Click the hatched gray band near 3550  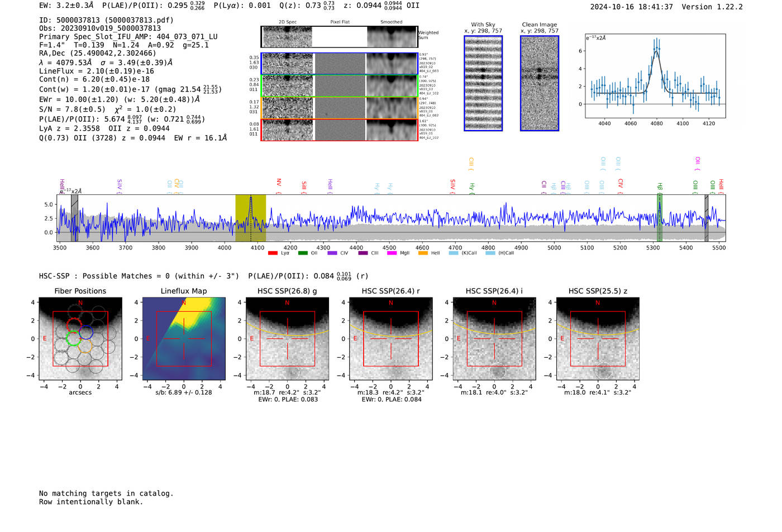coord(74,218)
